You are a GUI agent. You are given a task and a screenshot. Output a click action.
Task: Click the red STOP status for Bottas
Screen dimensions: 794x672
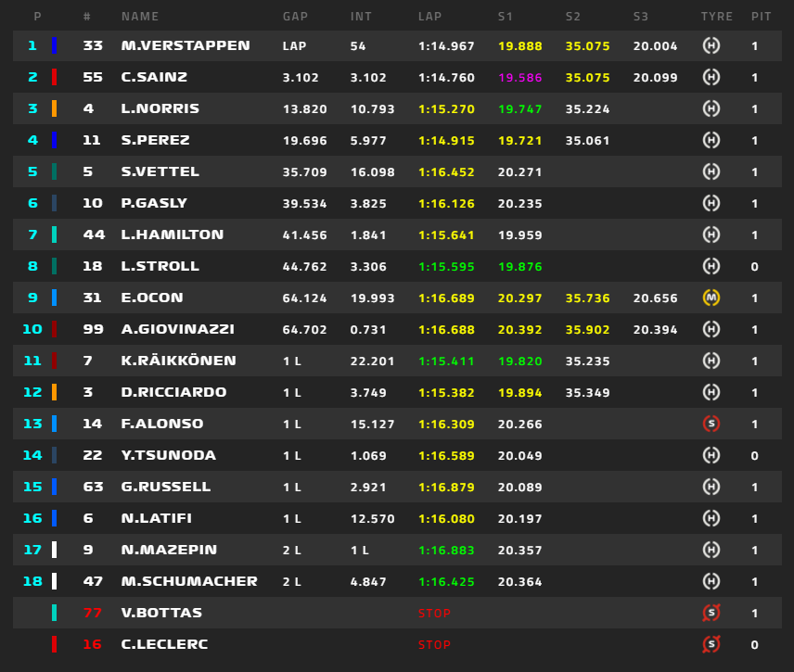click(434, 614)
